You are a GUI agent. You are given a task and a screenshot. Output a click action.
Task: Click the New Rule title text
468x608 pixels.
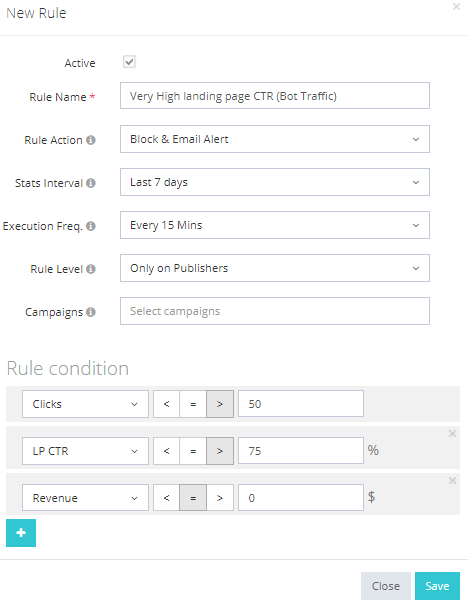tap(36, 13)
